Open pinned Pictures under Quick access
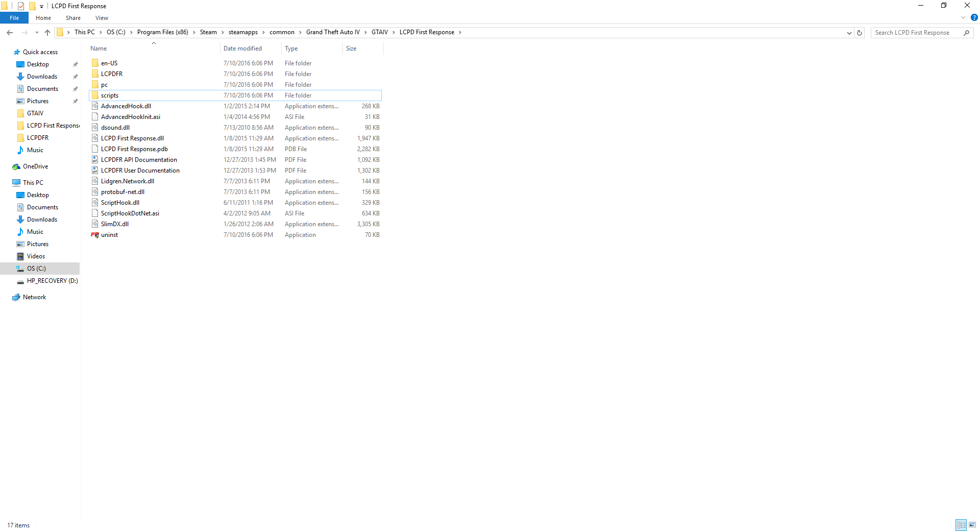 38,101
